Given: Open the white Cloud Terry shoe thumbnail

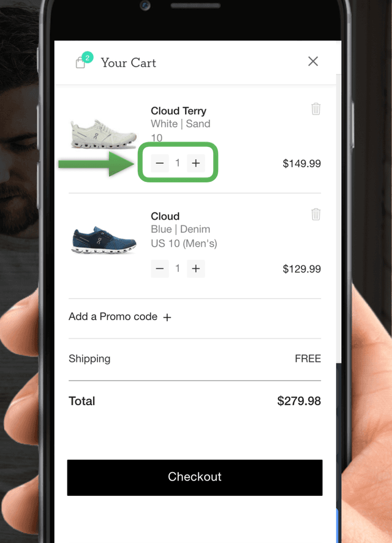Looking at the screenshot, I should (x=104, y=133).
